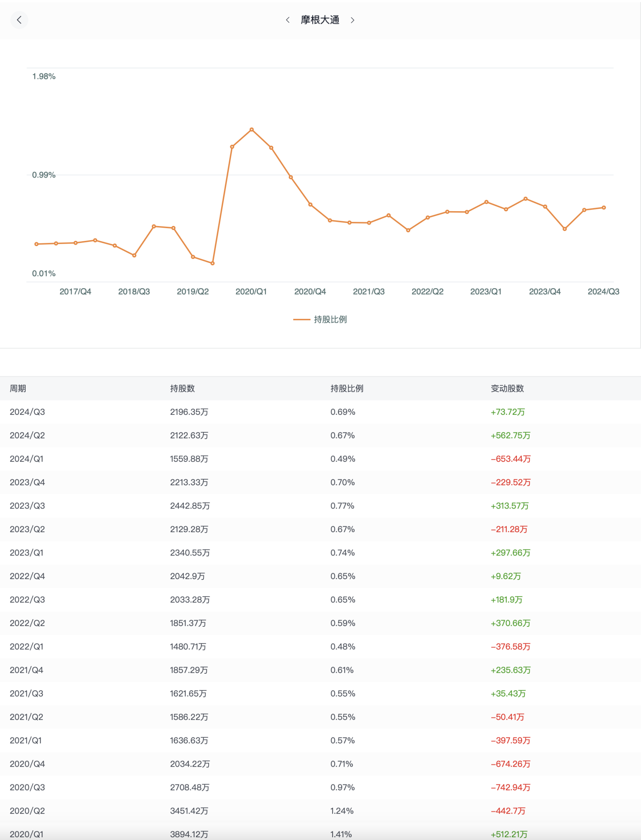641x840 pixels.
Task: Select the −653.44万 change value
Action: tap(511, 459)
